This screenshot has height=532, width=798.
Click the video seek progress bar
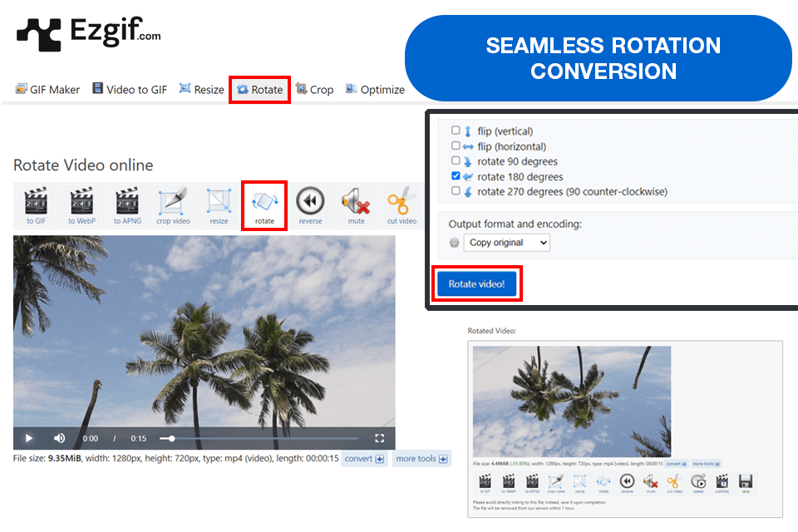pyautogui.click(x=259, y=438)
